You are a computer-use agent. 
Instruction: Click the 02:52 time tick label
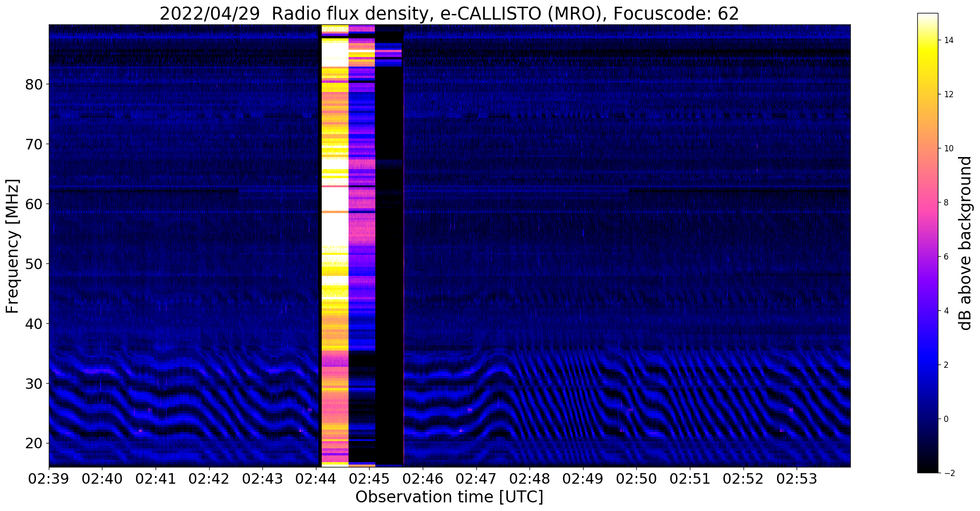743,478
